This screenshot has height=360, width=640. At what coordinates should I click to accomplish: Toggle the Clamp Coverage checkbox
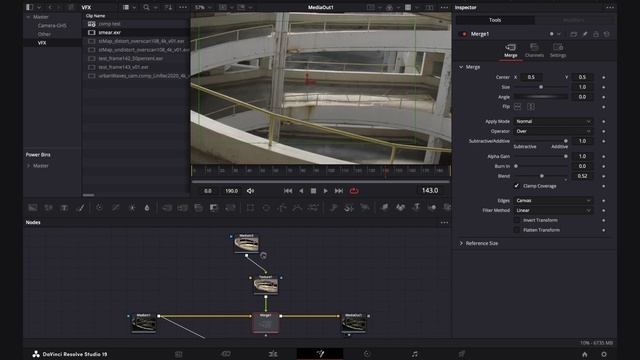pyautogui.click(x=516, y=186)
